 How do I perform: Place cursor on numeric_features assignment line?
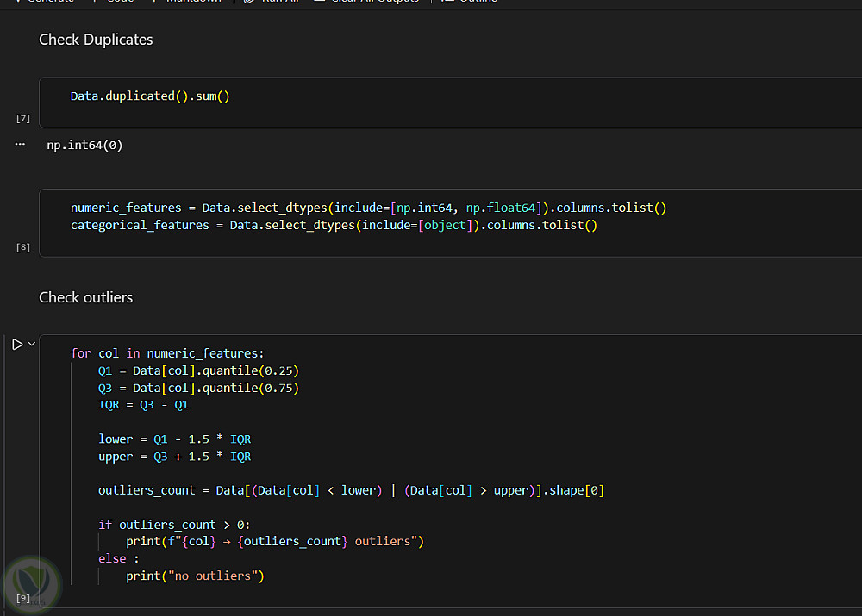point(368,208)
